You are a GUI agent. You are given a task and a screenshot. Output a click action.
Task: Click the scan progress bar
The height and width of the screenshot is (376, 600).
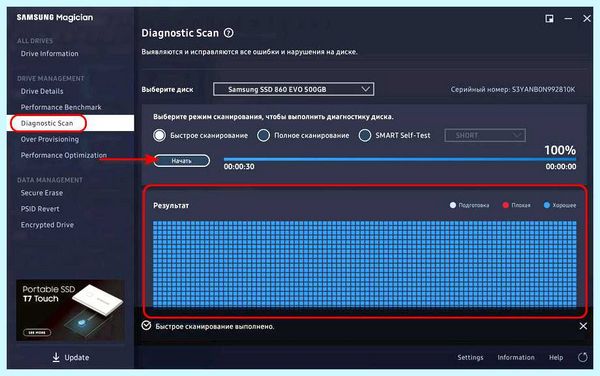(x=400, y=159)
